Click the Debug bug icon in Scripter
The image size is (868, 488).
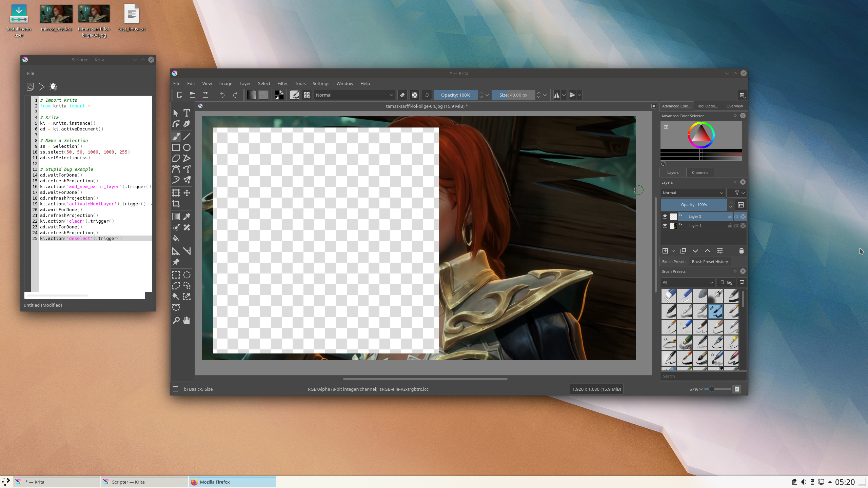[x=53, y=87]
